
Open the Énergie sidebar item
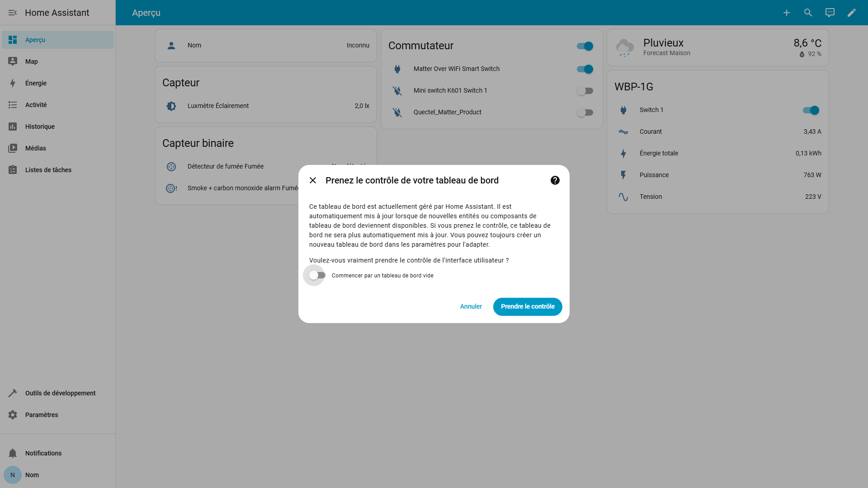[x=36, y=83]
